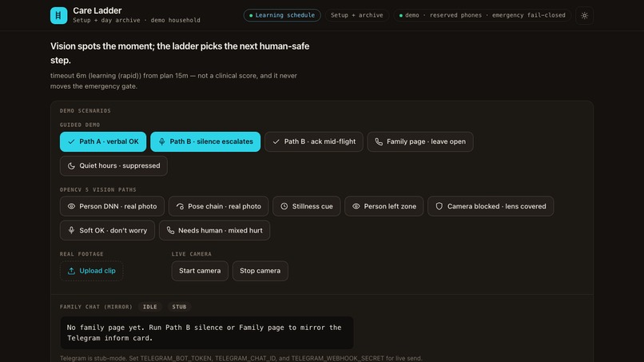Click upload arrow icon on Upload clip

tap(71, 271)
